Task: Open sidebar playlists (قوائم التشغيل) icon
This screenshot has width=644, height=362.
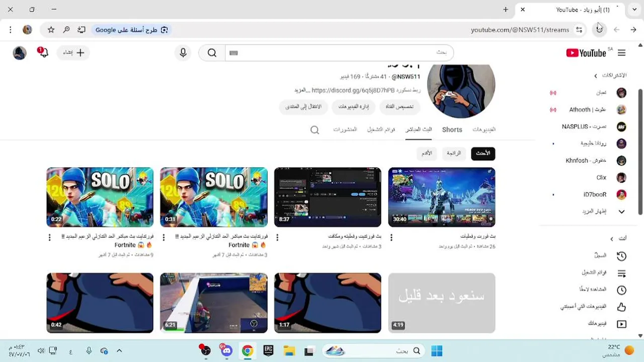Action: coord(621,273)
